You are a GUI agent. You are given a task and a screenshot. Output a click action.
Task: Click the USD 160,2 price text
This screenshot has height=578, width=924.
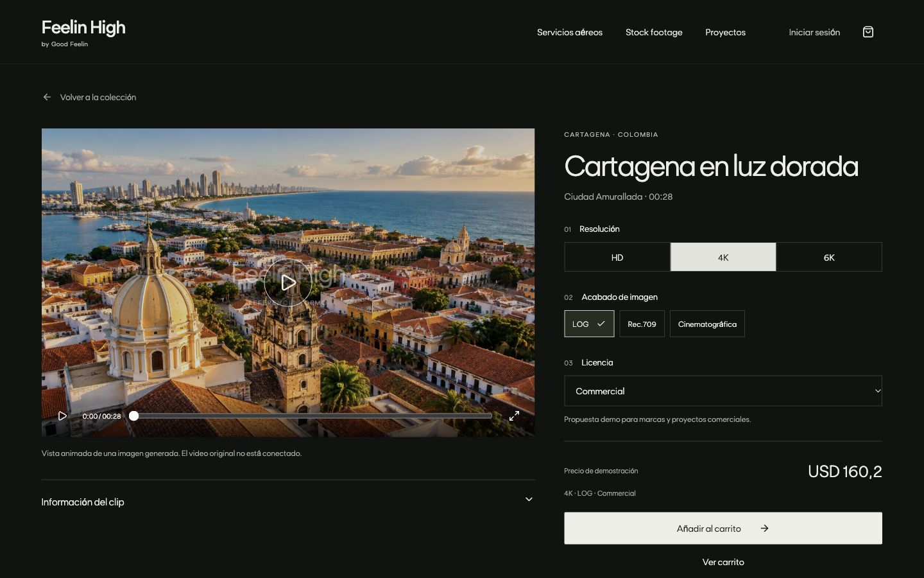pyautogui.click(x=844, y=471)
